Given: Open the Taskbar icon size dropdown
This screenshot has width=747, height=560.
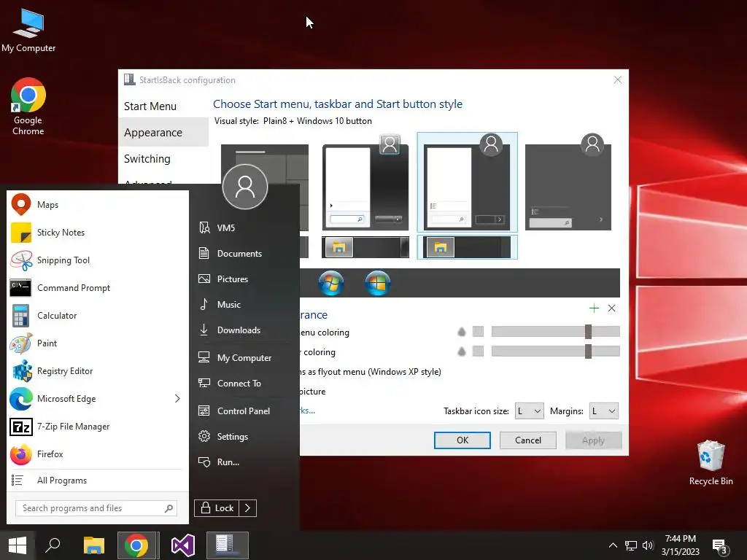Looking at the screenshot, I should click(x=530, y=411).
